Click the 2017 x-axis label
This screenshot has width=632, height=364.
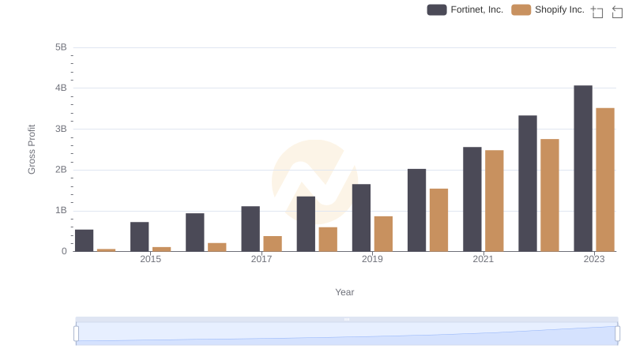click(261, 259)
